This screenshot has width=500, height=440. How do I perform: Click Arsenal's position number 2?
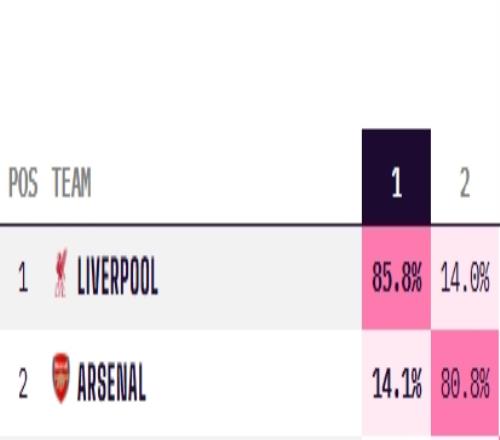coord(23,383)
